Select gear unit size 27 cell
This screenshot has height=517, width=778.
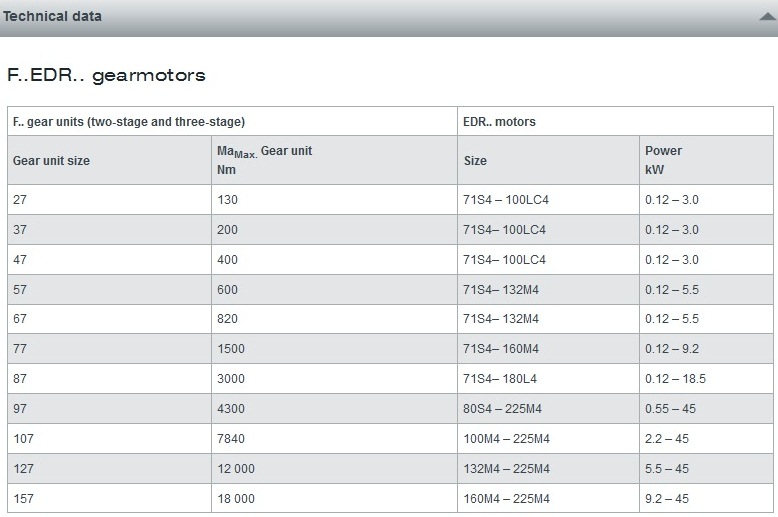pyautogui.click(x=20, y=200)
